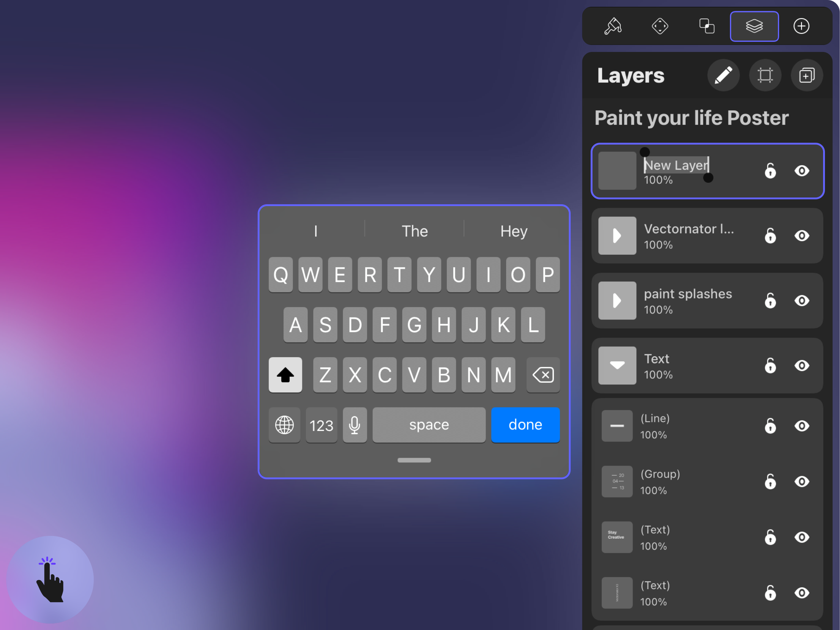This screenshot has width=840, height=630.
Task: Tap the backspace delete key
Action: (x=543, y=375)
